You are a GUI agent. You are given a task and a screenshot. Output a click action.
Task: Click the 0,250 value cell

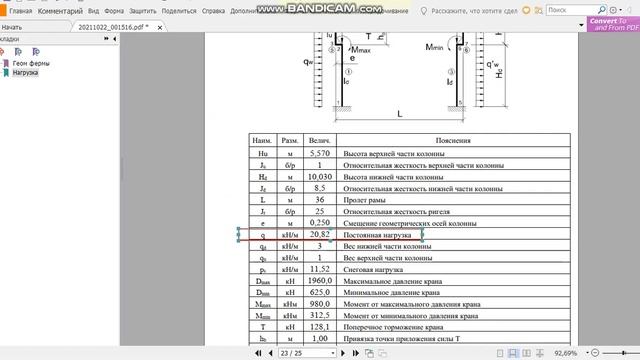click(320, 223)
